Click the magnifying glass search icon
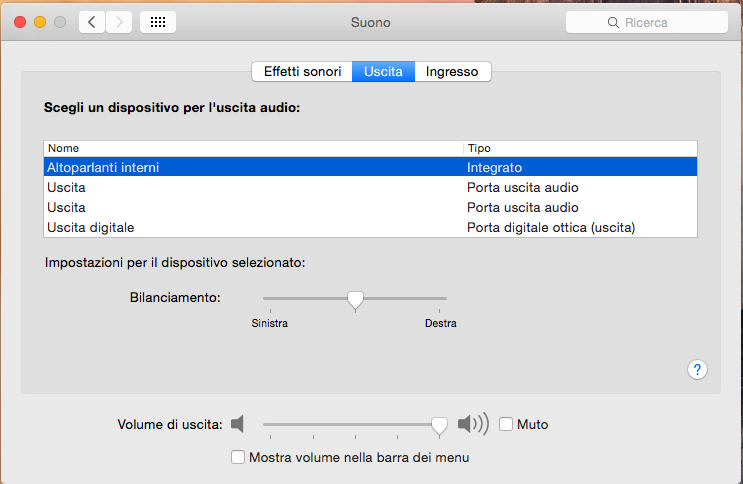The width and height of the screenshot is (743, 484). pos(613,22)
